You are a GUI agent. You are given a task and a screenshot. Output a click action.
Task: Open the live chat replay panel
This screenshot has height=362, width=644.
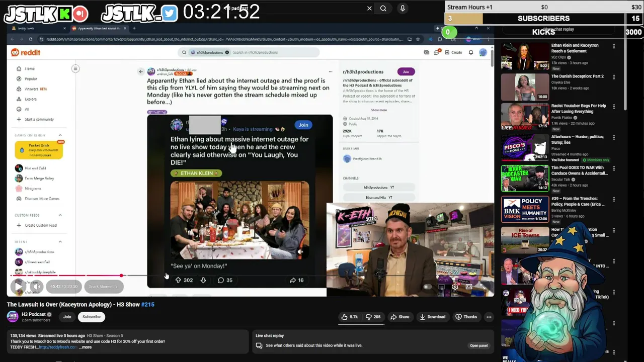[x=478, y=345]
